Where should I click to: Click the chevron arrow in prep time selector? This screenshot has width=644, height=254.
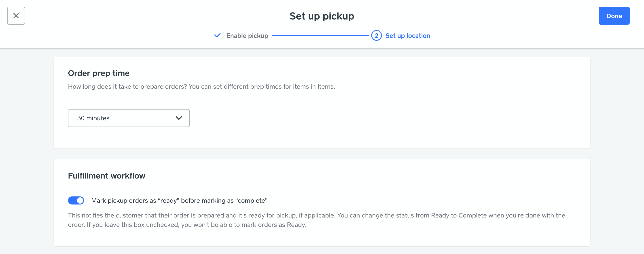[x=179, y=118]
